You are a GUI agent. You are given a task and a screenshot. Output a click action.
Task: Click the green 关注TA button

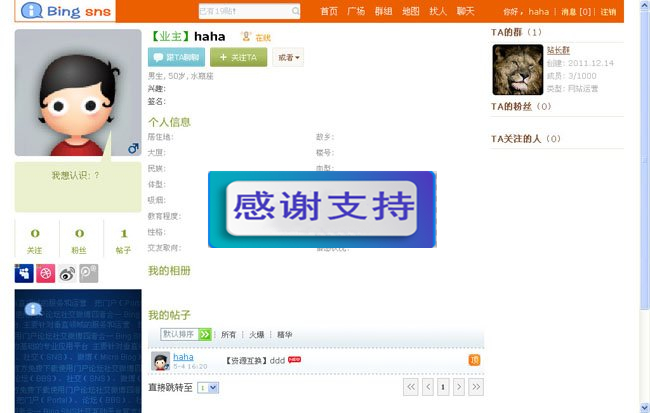click(x=238, y=57)
